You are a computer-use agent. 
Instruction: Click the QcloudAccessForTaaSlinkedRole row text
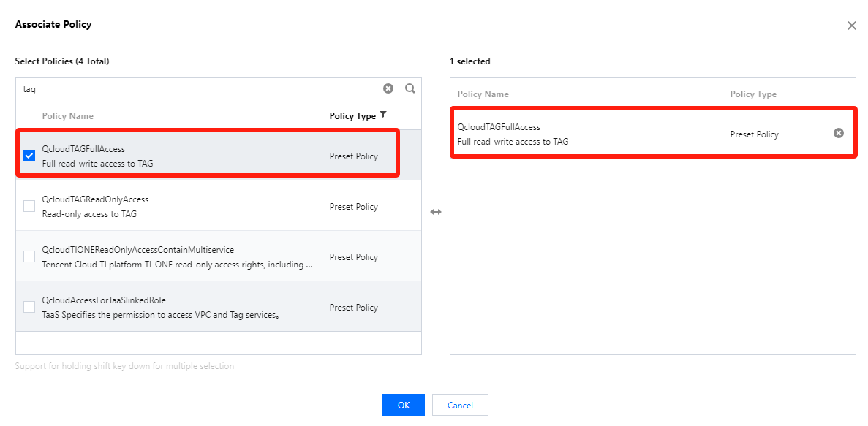tap(104, 300)
